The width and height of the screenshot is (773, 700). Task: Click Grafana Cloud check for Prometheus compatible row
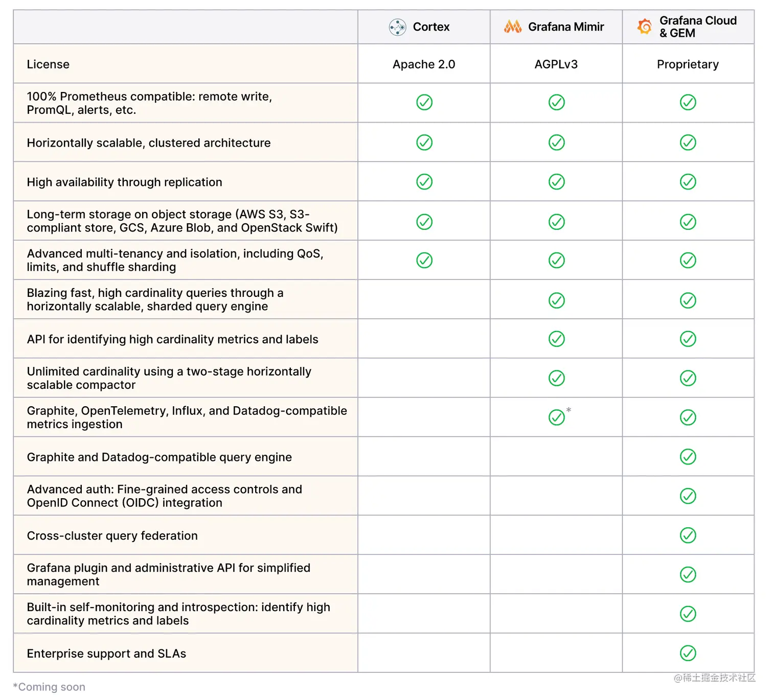point(688,102)
